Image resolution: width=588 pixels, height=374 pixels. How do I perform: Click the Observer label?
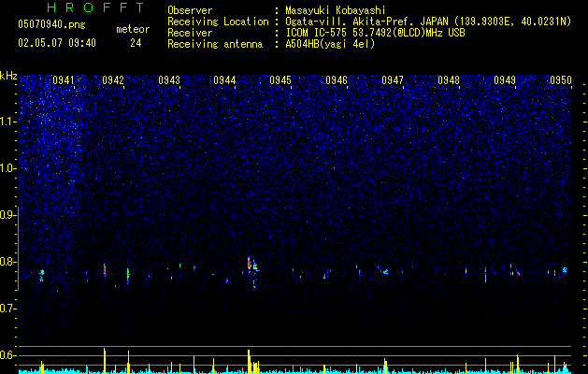click(x=190, y=10)
